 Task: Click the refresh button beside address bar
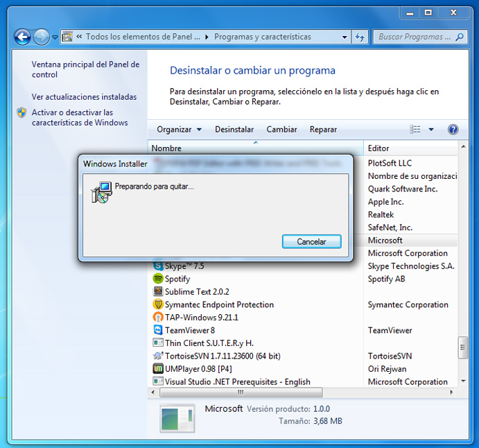(360, 37)
